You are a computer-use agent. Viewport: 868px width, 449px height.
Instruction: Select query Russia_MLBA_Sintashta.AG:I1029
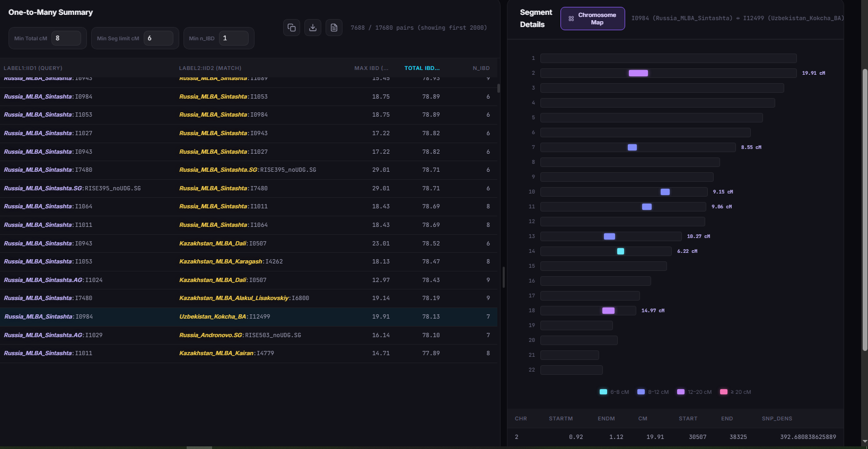point(54,336)
